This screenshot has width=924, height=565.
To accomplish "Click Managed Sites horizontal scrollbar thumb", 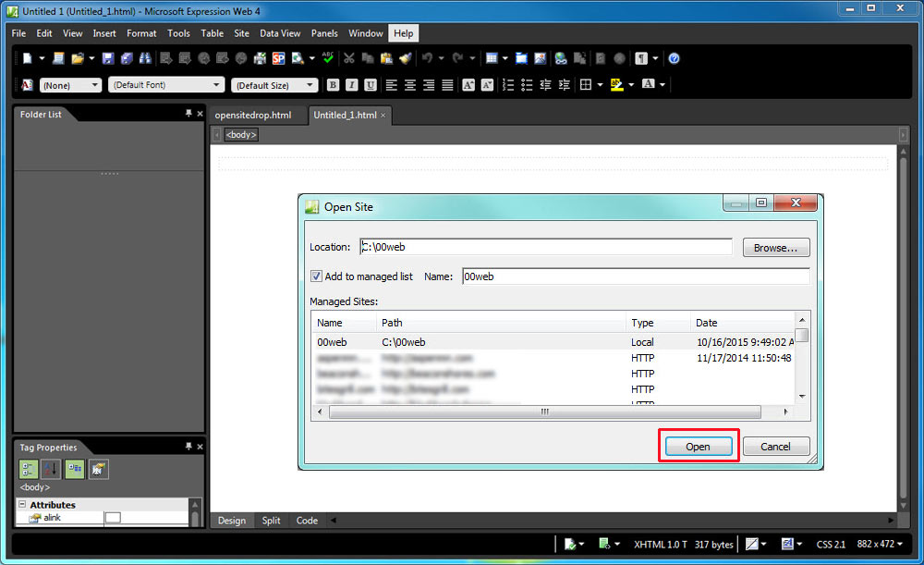I will [545, 411].
